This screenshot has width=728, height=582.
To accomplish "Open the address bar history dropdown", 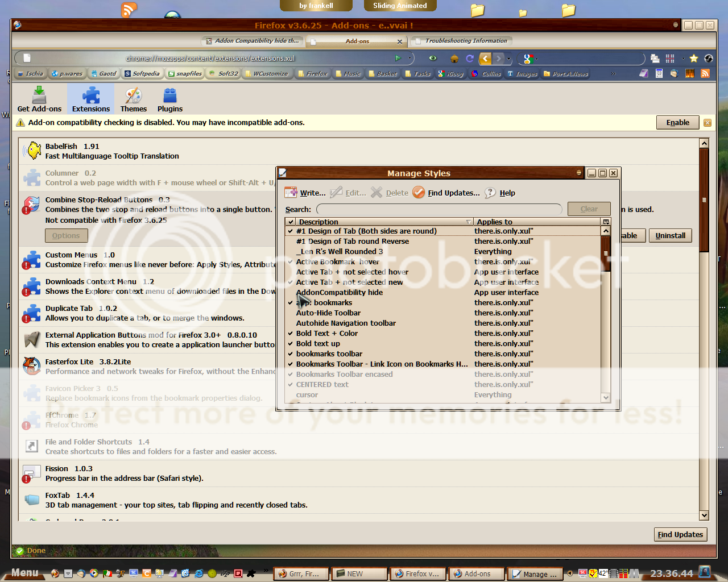I will 409,58.
